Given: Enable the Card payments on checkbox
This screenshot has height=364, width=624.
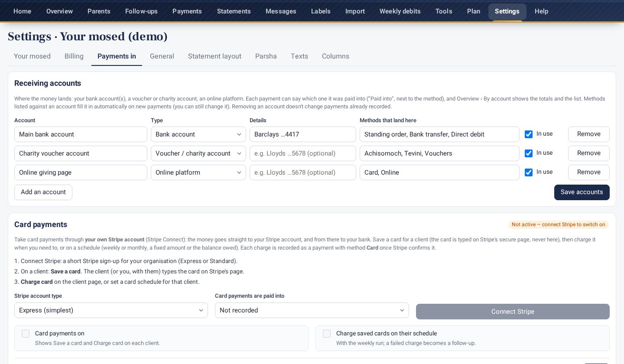Looking at the screenshot, I should point(26,334).
